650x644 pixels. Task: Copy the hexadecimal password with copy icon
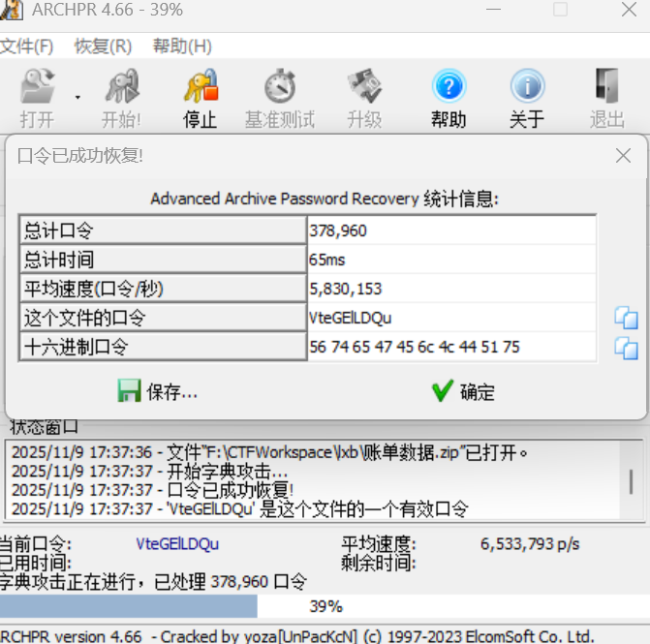click(x=626, y=348)
